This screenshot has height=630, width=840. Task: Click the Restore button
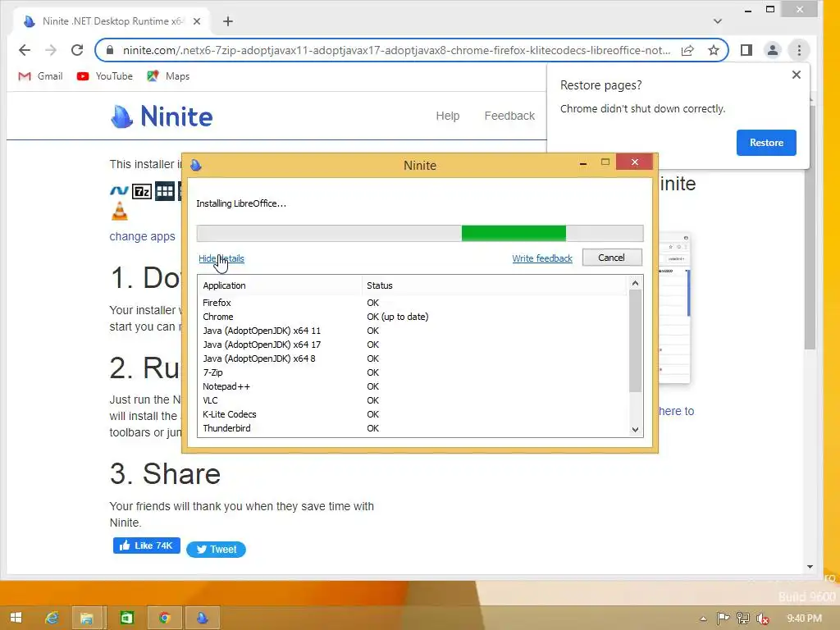[766, 143]
